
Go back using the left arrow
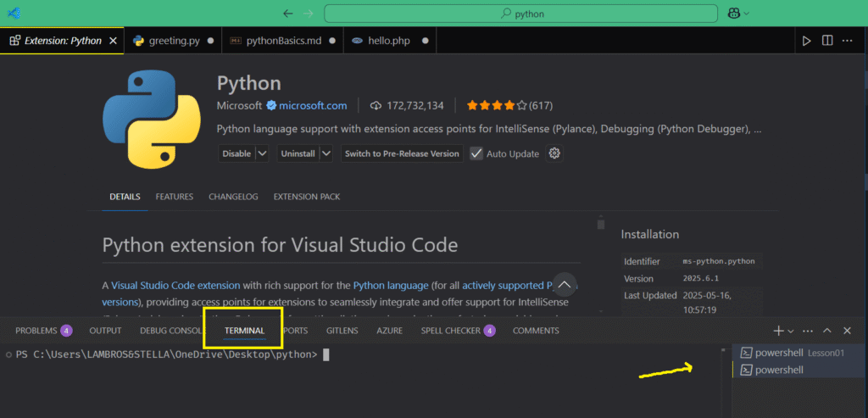287,14
